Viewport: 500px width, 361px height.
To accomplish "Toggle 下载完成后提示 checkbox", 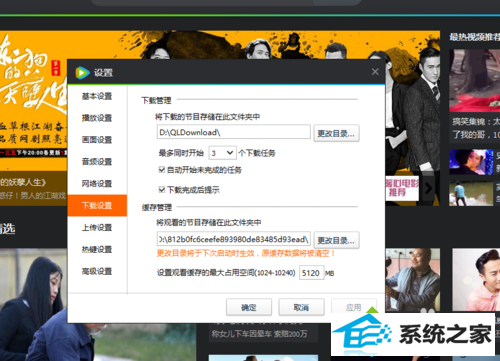I will point(162,190).
